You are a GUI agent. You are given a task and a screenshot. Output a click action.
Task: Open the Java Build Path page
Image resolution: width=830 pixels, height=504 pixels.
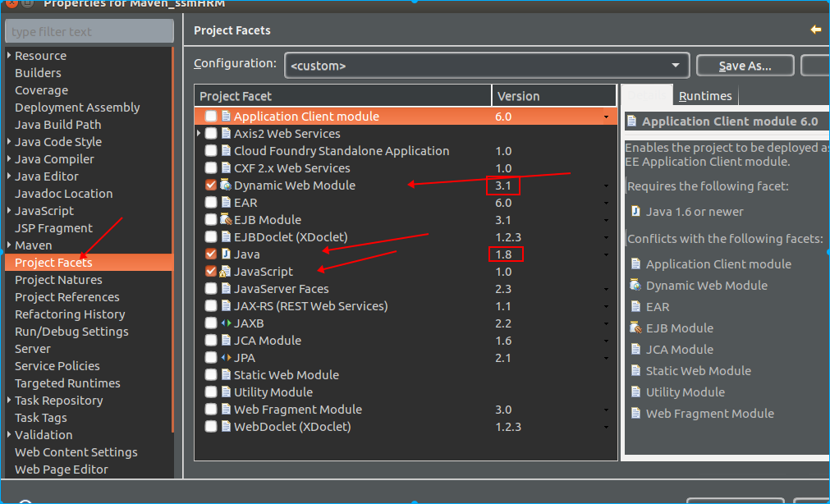tap(57, 125)
